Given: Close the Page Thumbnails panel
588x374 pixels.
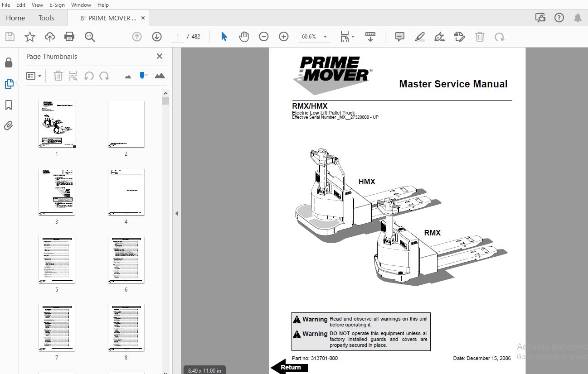Looking at the screenshot, I should 160,56.
